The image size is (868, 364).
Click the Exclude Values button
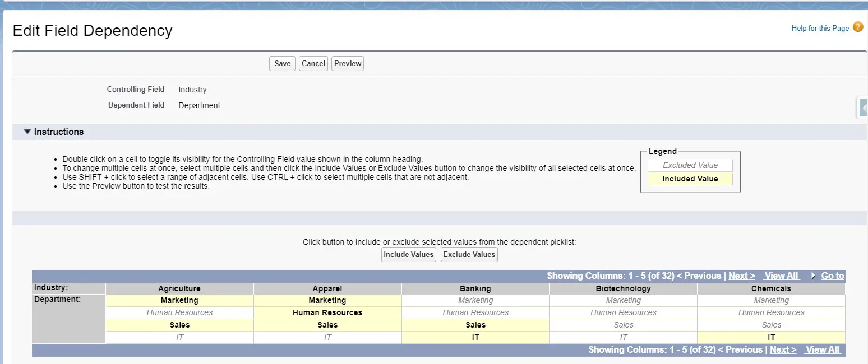point(469,255)
